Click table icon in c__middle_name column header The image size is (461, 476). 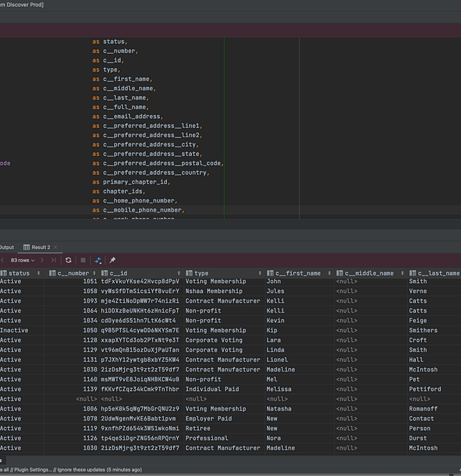click(x=340, y=273)
